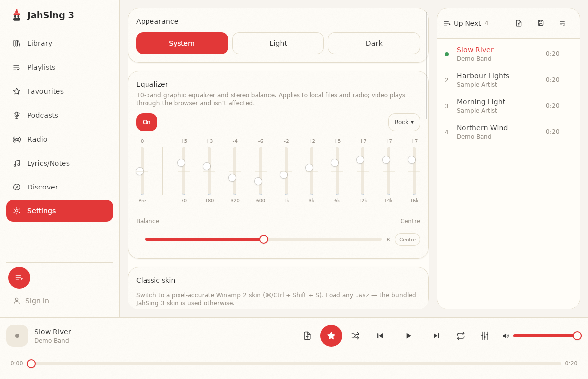The height and width of the screenshot is (379, 588).
Task: Open Lyrics/Notes page
Action: pos(60,163)
